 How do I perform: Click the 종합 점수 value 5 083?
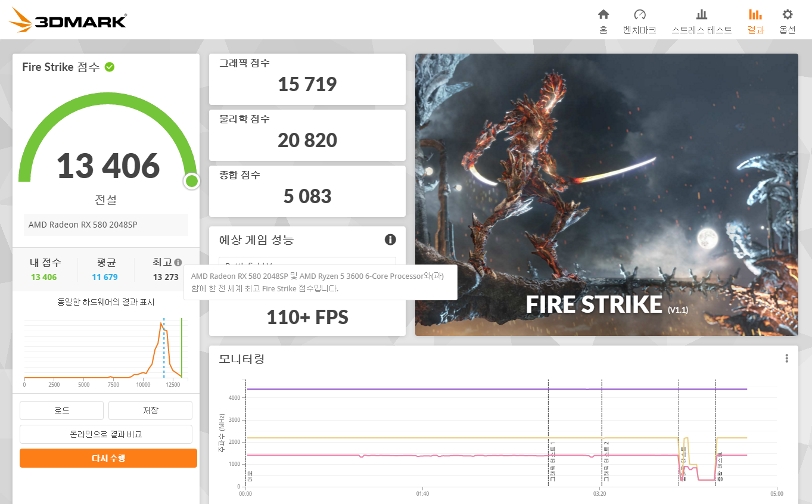coord(307,196)
